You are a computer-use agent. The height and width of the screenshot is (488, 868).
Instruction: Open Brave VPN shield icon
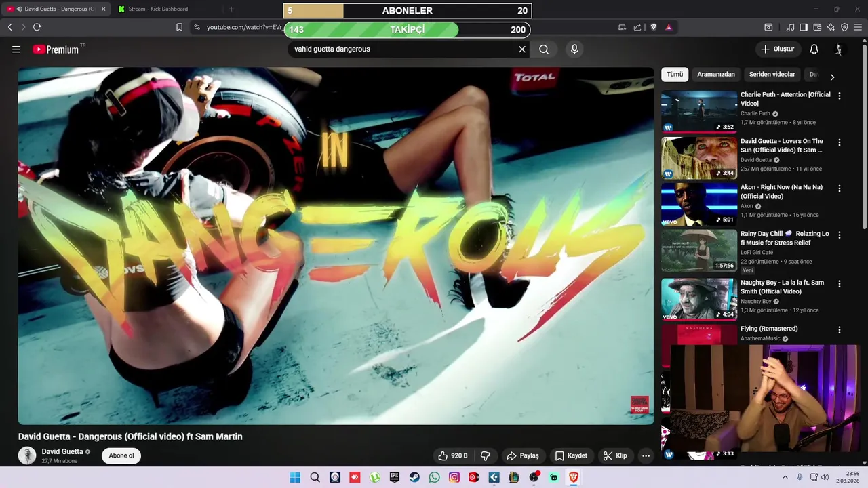[x=844, y=27]
